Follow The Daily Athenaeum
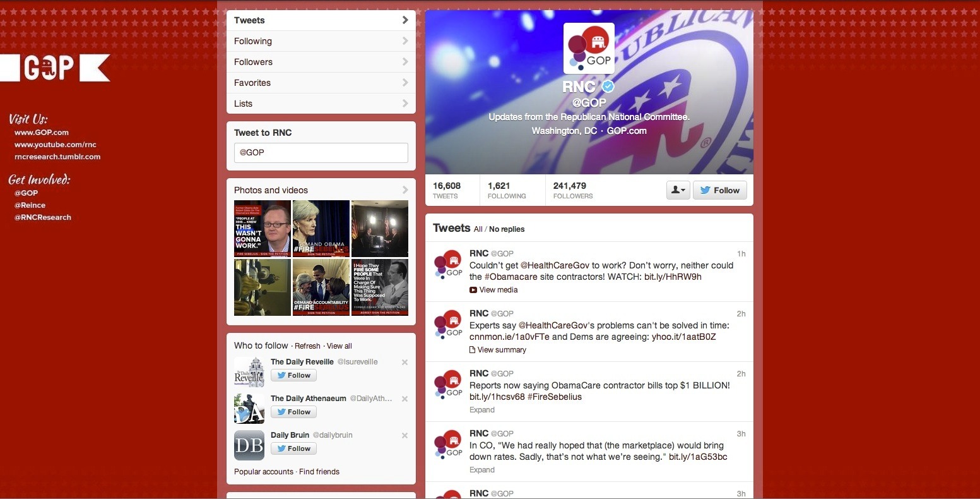 (293, 412)
